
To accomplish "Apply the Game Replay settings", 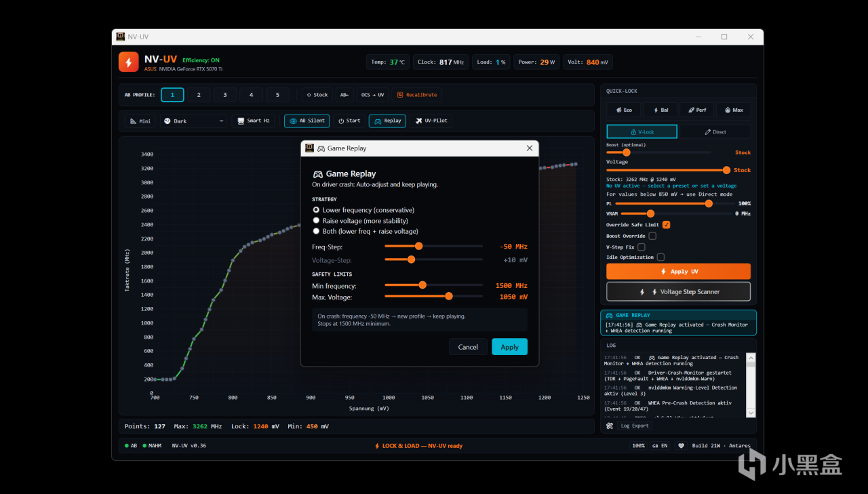I will (509, 347).
